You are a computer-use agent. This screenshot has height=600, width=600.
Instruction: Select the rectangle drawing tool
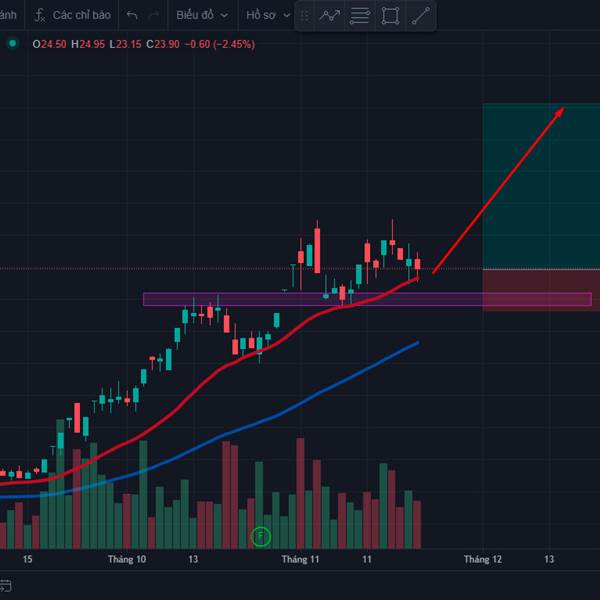pyautogui.click(x=390, y=16)
